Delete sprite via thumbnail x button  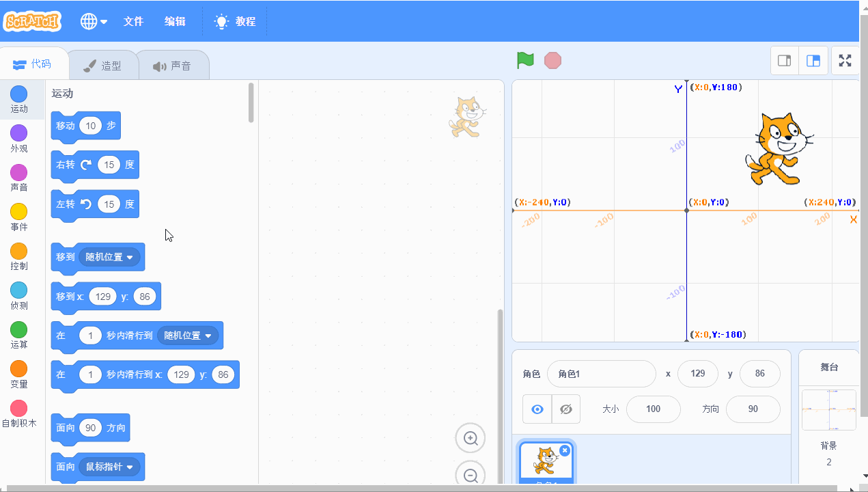(565, 450)
